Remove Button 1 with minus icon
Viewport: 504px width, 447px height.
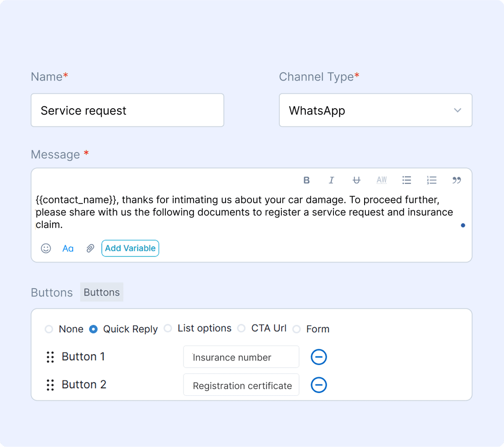(x=319, y=357)
